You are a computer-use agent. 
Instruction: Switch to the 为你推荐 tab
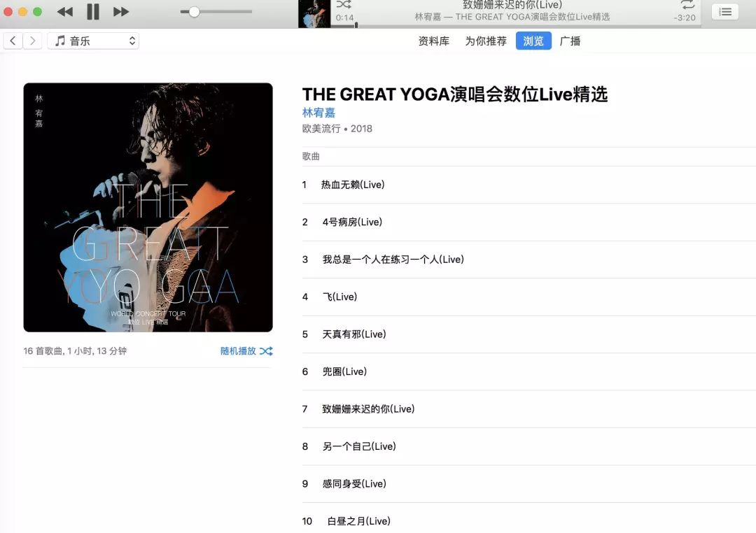[x=486, y=41]
